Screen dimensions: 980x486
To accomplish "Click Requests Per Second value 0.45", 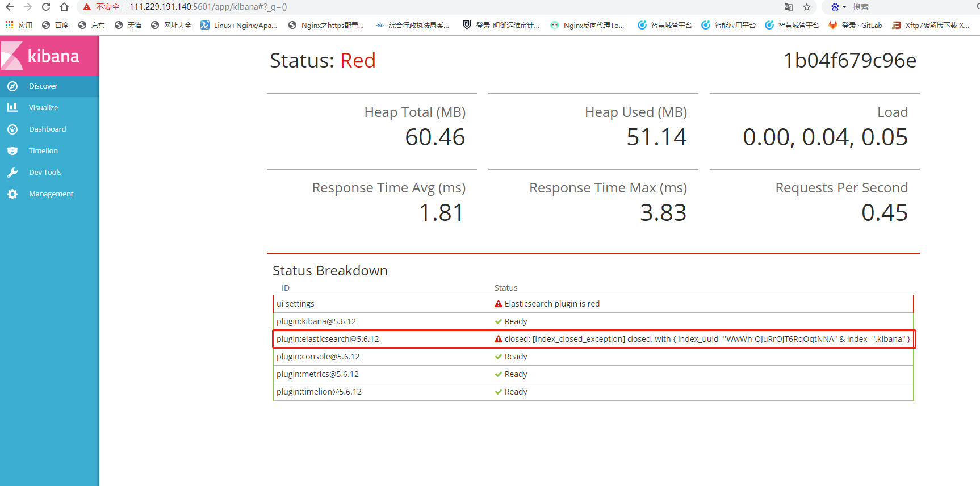I will [885, 213].
